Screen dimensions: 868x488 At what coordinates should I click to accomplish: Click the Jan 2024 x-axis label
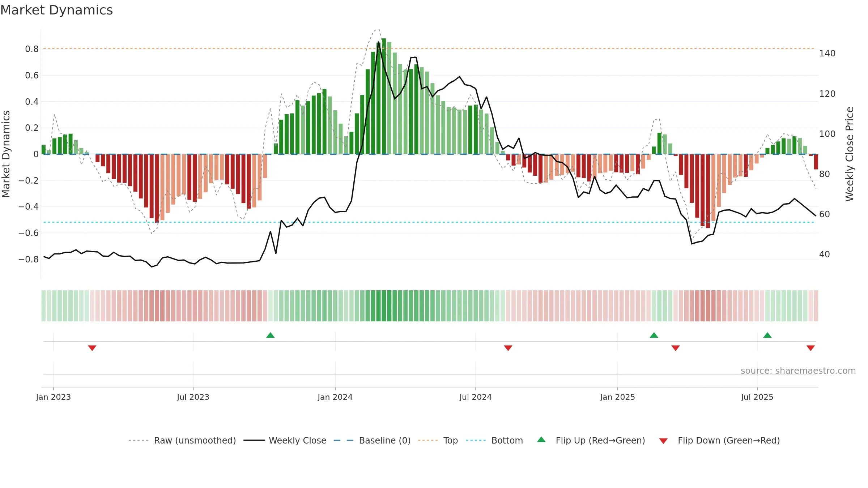[x=335, y=397]
